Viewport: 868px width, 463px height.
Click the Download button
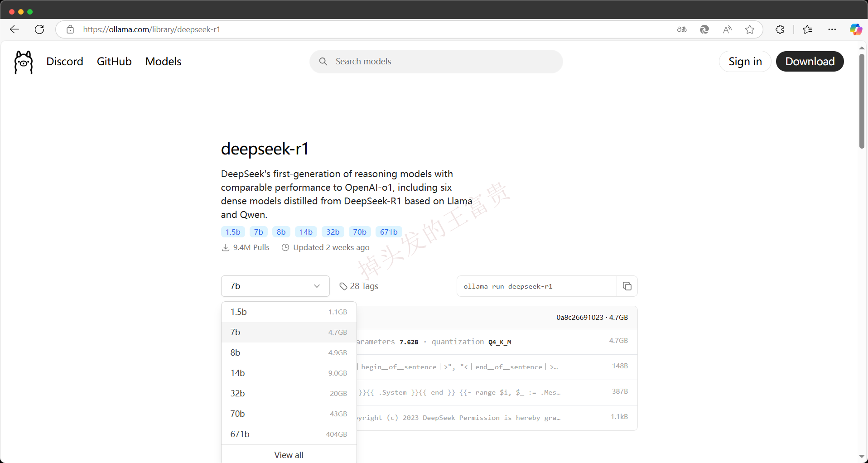810,62
